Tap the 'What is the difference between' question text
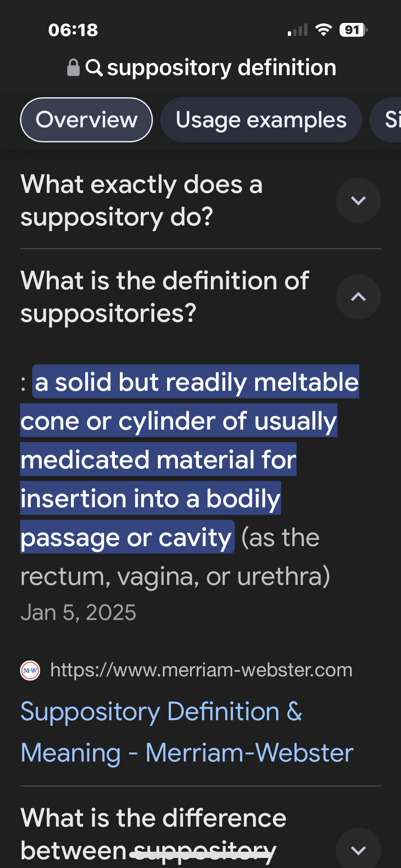 (x=154, y=834)
